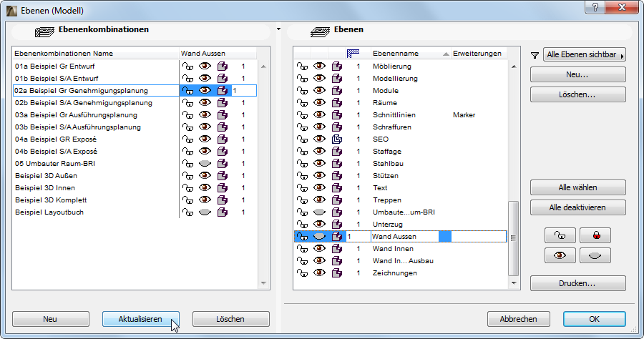Click intersection group number column header icon

(353, 54)
